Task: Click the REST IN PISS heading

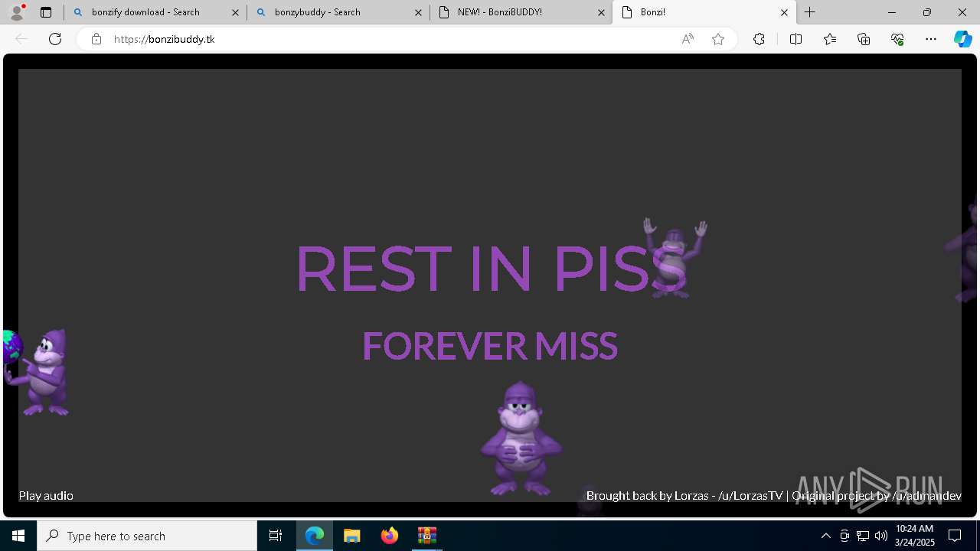Action: point(491,269)
